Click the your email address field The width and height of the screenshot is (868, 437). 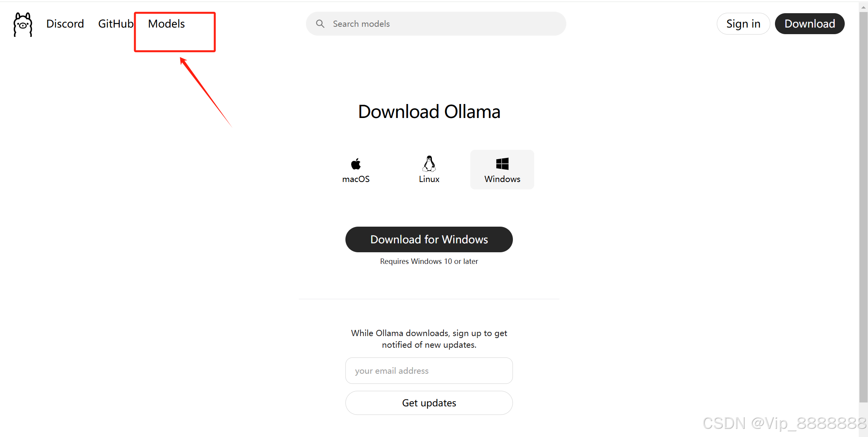pos(429,371)
